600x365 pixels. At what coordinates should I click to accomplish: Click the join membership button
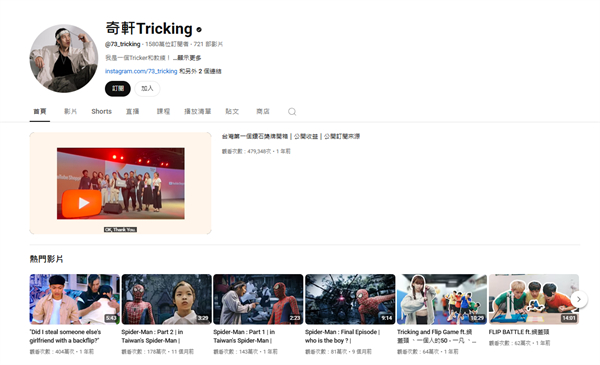(147, 88)
